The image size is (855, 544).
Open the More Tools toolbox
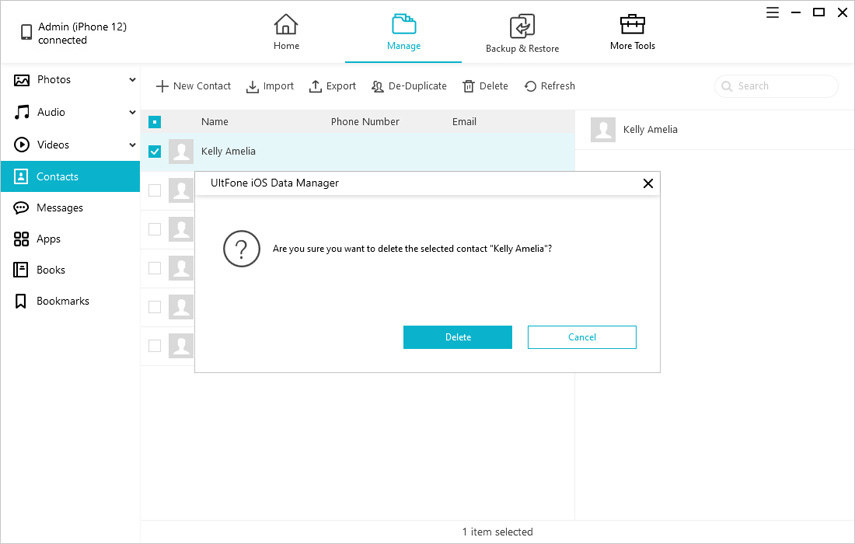pos(632,25)
